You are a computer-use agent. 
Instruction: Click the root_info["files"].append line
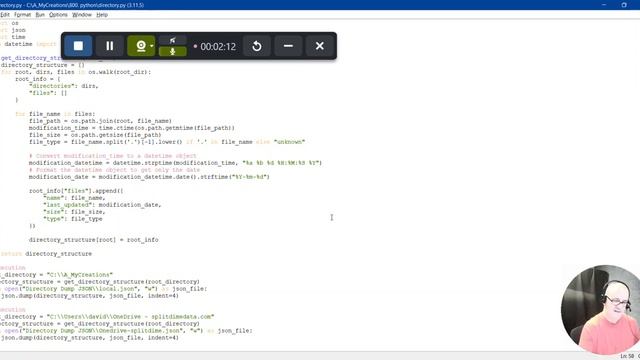pos(76,191)
